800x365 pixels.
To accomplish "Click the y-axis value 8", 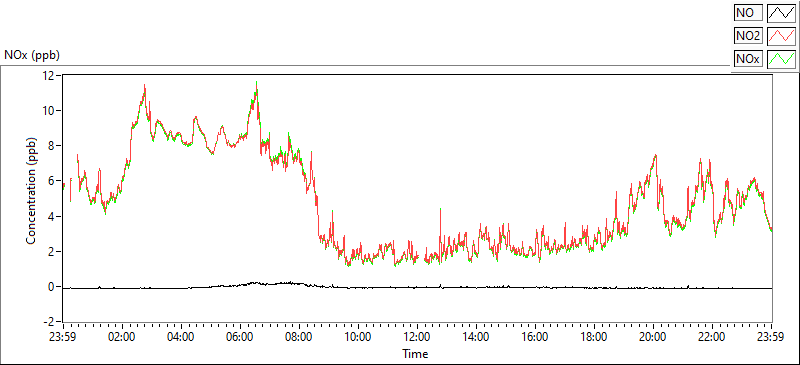I will pos(52,145).
